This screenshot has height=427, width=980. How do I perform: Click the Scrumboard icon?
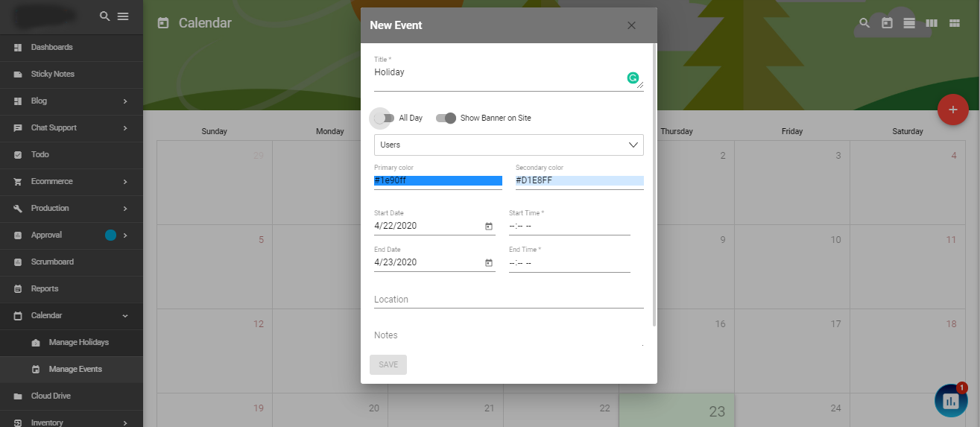[x=18, y=262]
